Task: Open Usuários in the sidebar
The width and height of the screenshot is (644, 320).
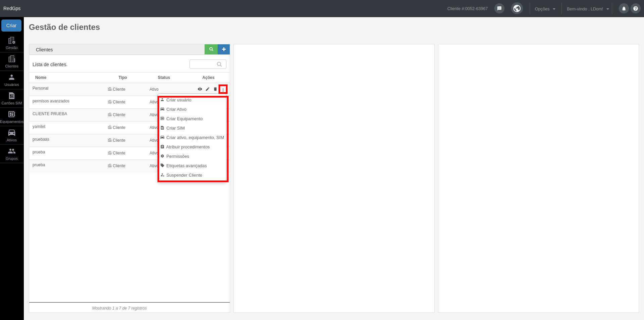Action: 12,80
